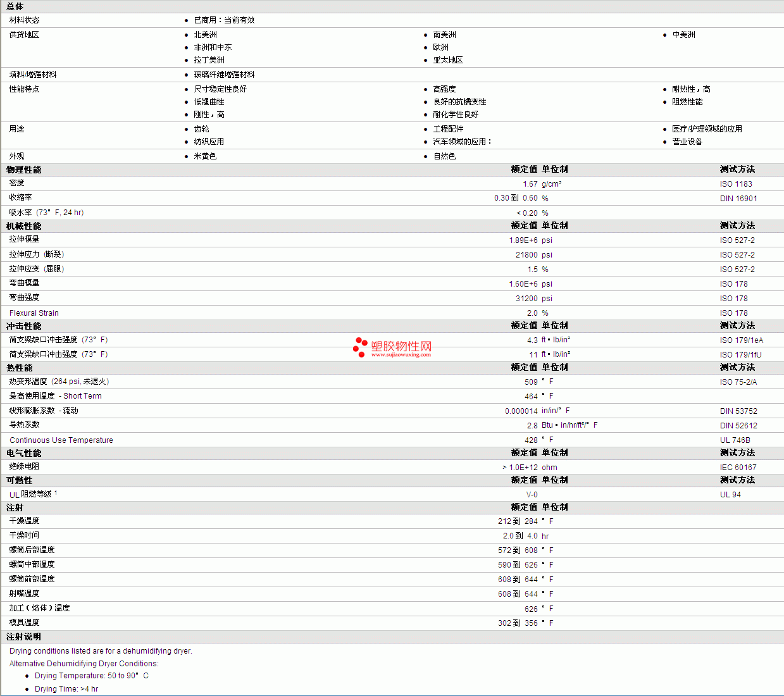Select the "DIN 16901" test method

point(738,199)
